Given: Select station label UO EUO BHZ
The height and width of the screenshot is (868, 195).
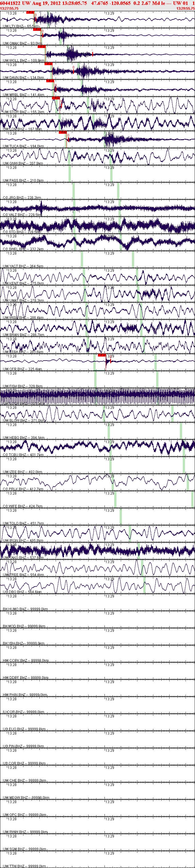Looking at the screenshot, I should pos(24,729).
